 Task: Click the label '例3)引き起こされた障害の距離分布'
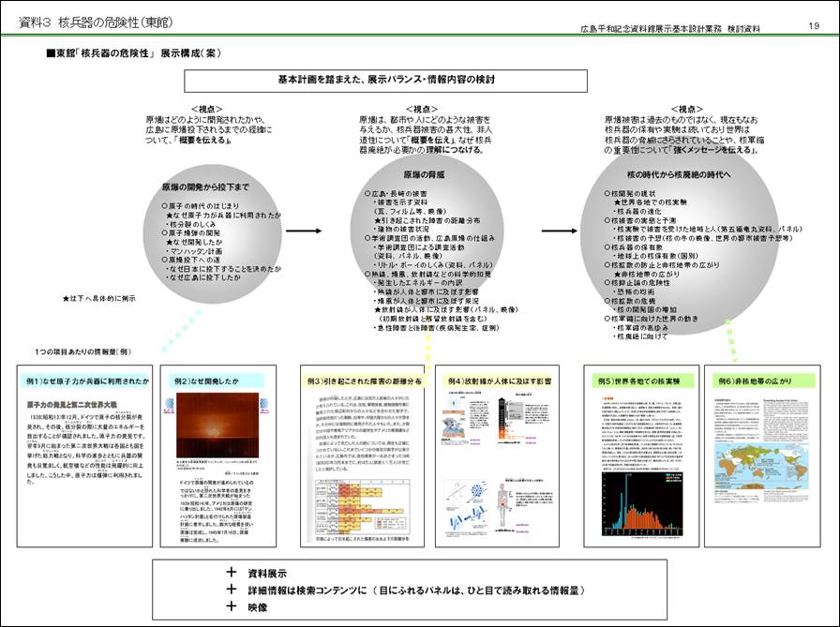(x=364, y=381)
